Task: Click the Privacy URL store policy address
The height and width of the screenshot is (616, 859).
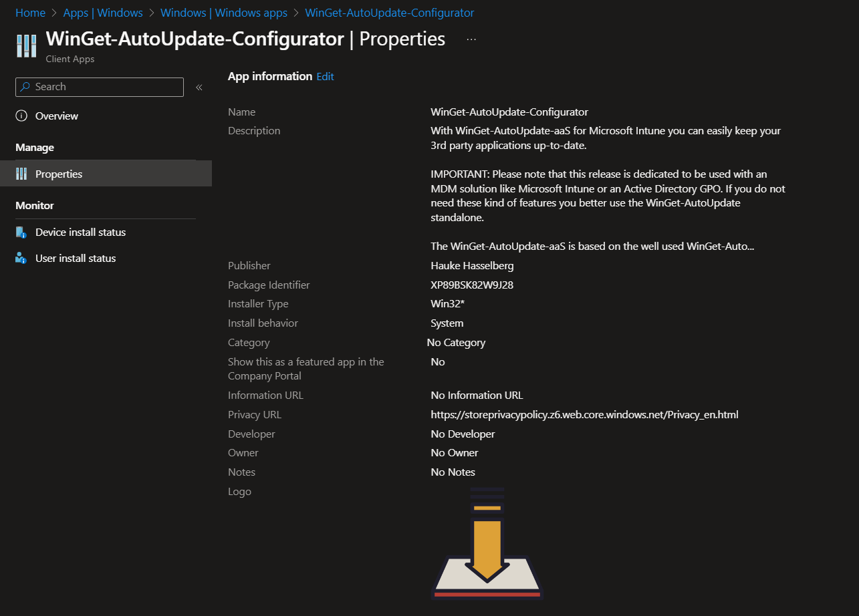Action: click(x=584, y=415)
